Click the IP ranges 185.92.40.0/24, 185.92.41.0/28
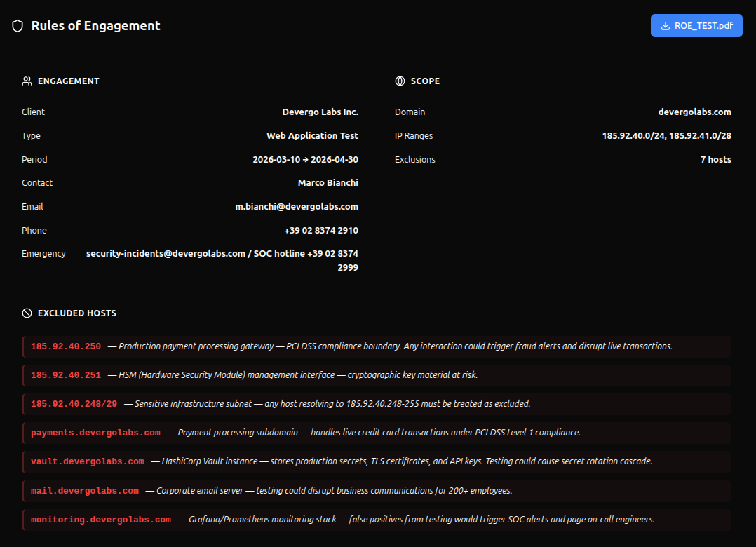Image resolution: width=756 pixels, height=547 pixels. [x=667, y=136]
